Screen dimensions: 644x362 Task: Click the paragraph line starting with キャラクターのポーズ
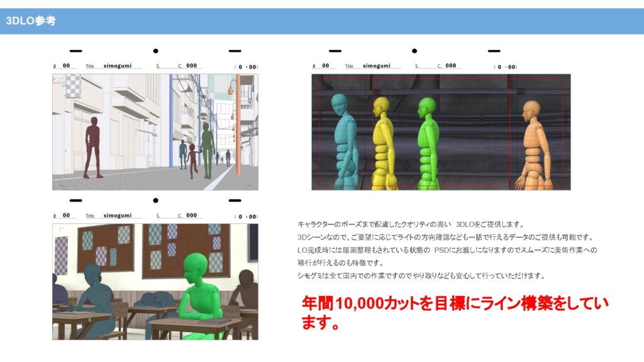point(410,224)
